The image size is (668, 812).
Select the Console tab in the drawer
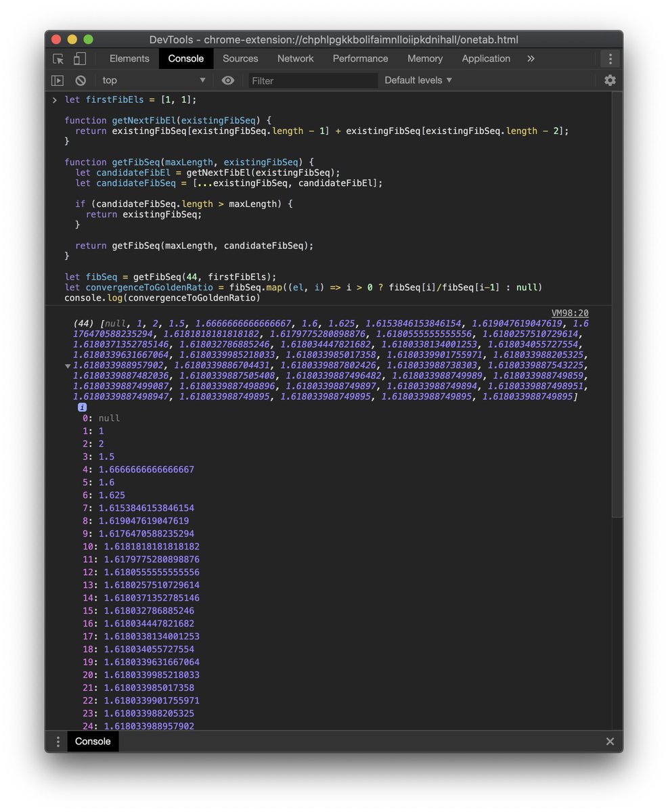(93, 741)
